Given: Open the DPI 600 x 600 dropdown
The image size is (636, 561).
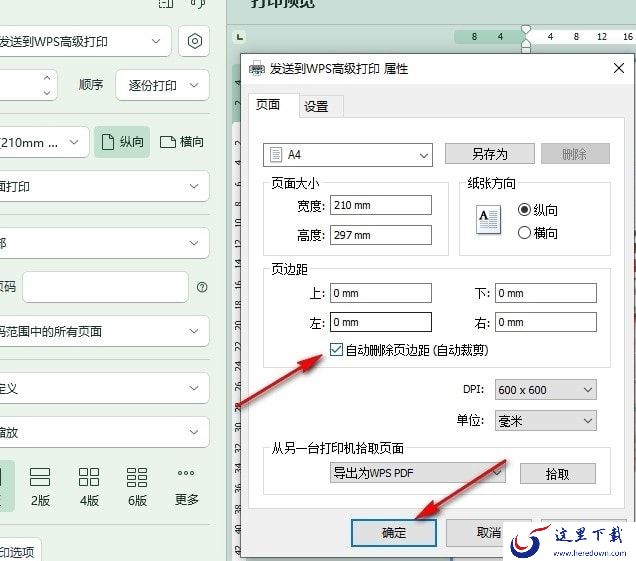Looking at the screenshot, I should (x=546, y=390).
